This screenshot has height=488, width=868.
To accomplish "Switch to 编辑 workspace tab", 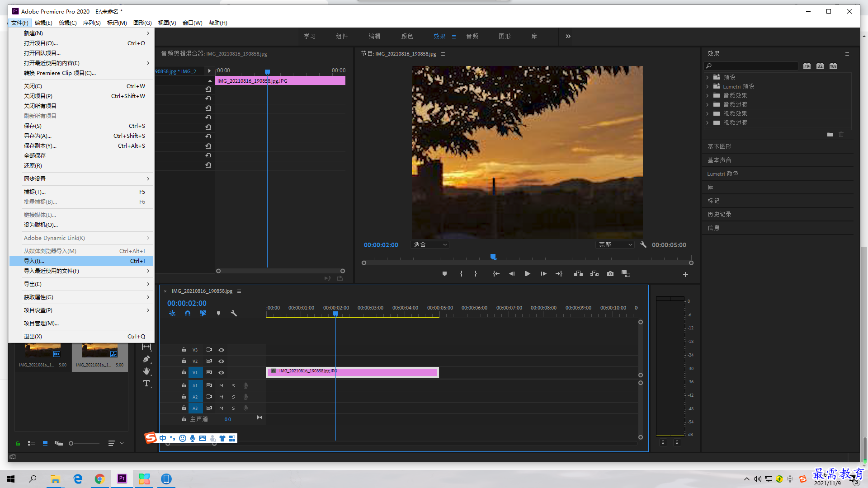I will (x=374, y=36).
